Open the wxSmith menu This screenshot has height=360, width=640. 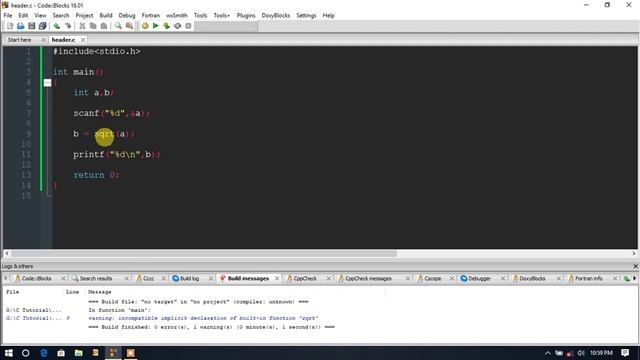[x=177, y=15]
